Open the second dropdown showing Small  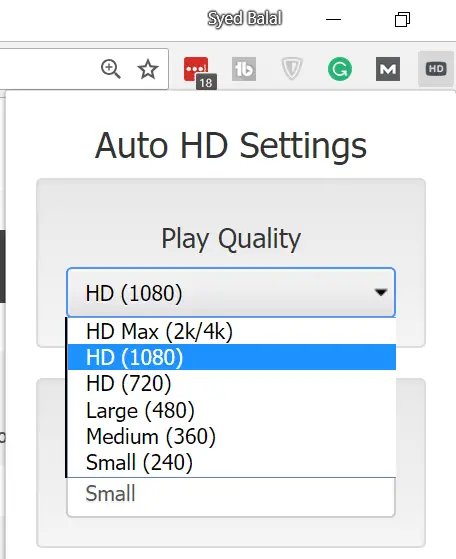coord(231,496)
